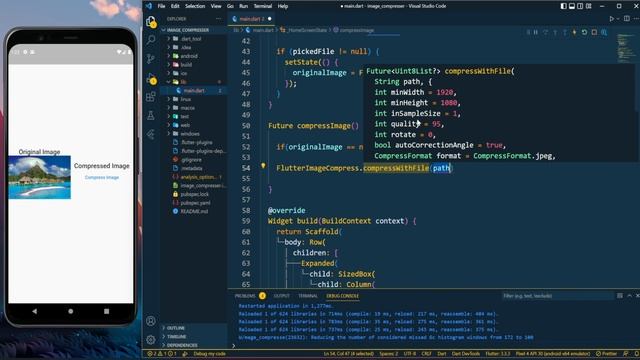Open main.dart in the explorer tree
Screen dimensions: 640x360
194,91
